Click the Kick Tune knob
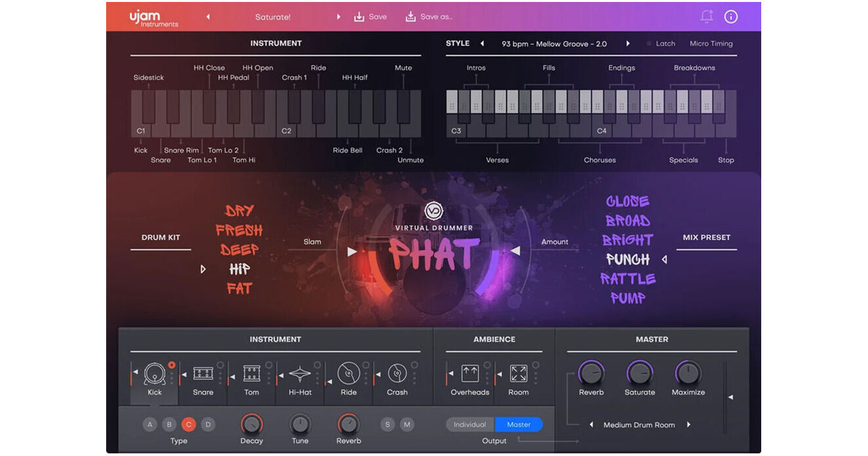 (300, 424)
